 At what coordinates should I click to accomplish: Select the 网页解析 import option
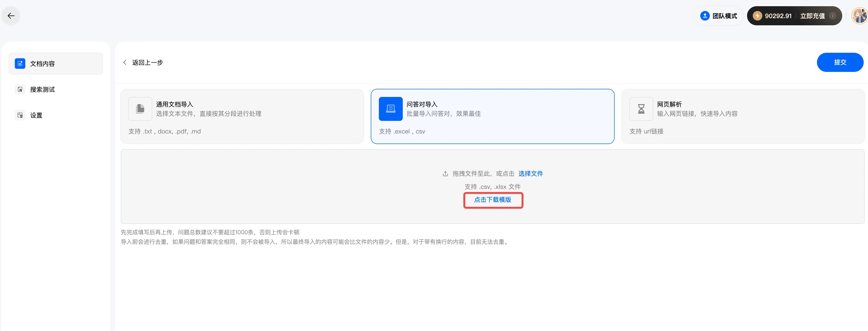[x=743, y=116]
